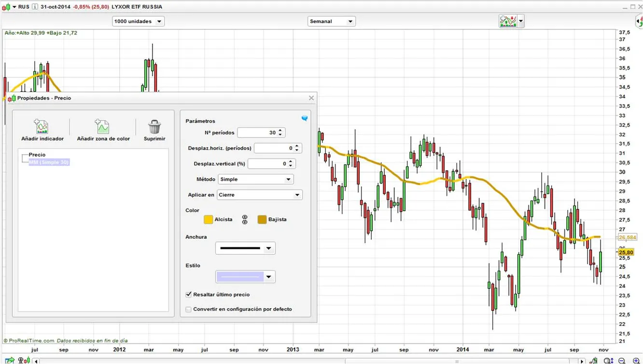Click the link icon between color swatches
643x364 pixels.
[x=245, y=219]
